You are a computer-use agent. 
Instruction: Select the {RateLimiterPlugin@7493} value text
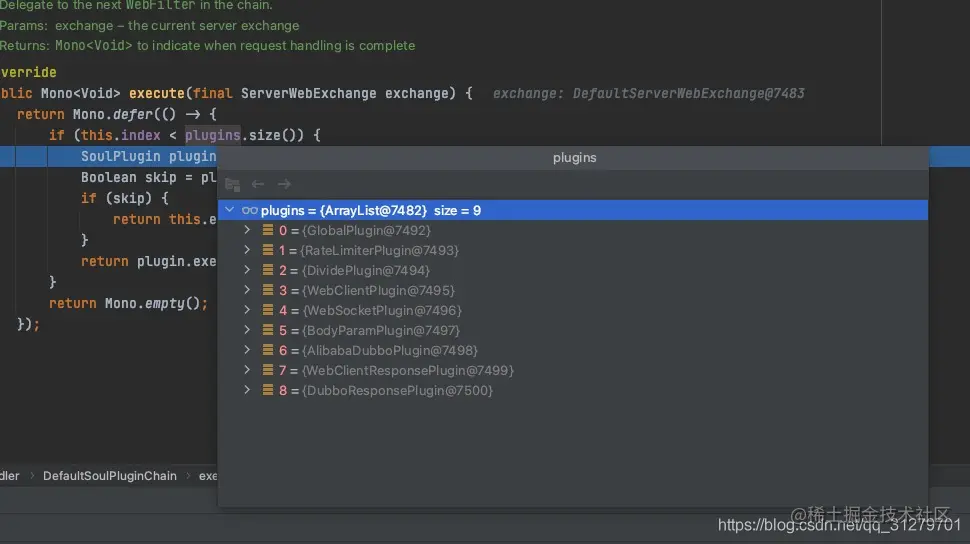(x=379, y=250)
